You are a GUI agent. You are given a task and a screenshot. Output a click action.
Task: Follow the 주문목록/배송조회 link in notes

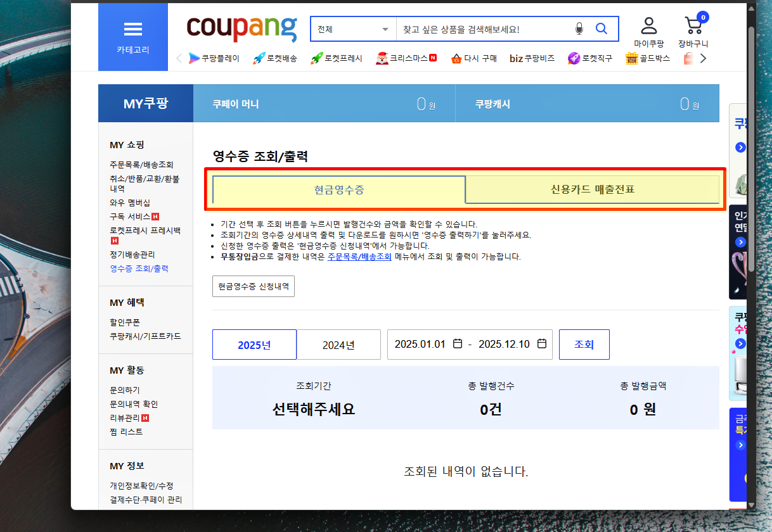[359, 257]
